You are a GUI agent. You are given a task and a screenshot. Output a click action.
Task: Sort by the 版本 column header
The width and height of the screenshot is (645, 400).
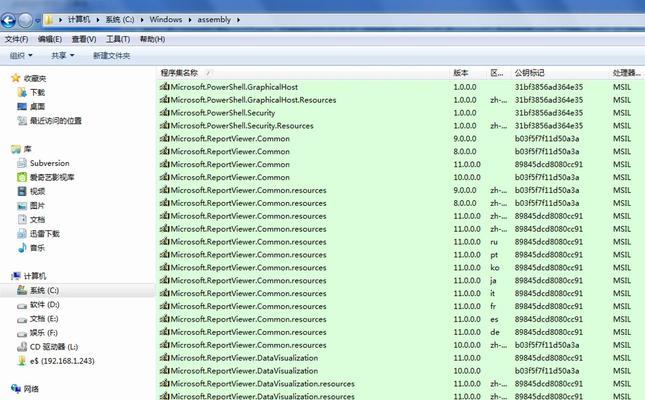click(461, 73)
